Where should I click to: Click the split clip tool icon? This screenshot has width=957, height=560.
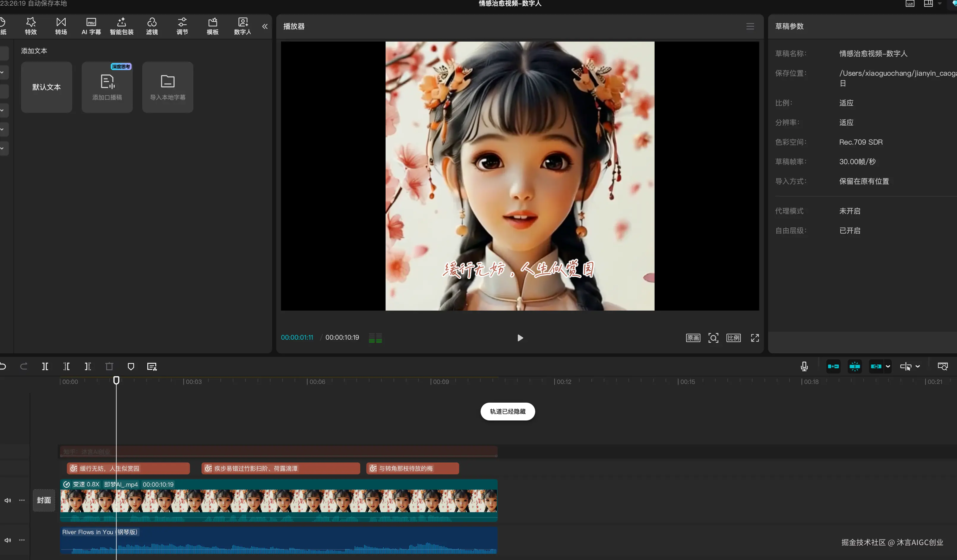(45, 366)
